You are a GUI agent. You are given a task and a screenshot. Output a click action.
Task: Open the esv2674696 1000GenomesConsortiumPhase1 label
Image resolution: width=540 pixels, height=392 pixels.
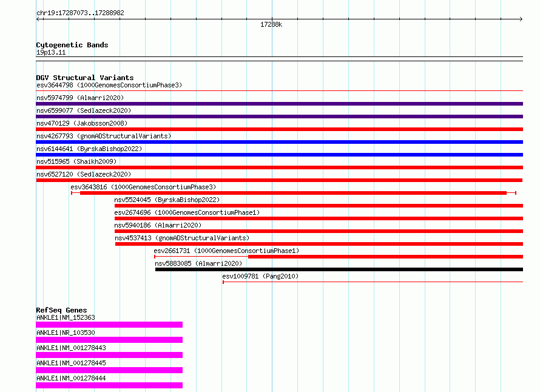point(187,212)
